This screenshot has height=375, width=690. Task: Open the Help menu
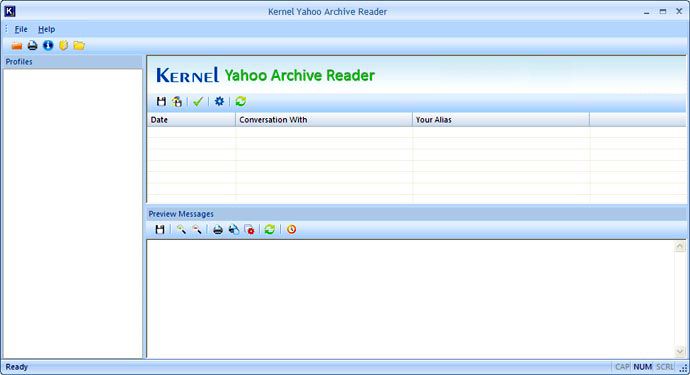click(46, 29)
